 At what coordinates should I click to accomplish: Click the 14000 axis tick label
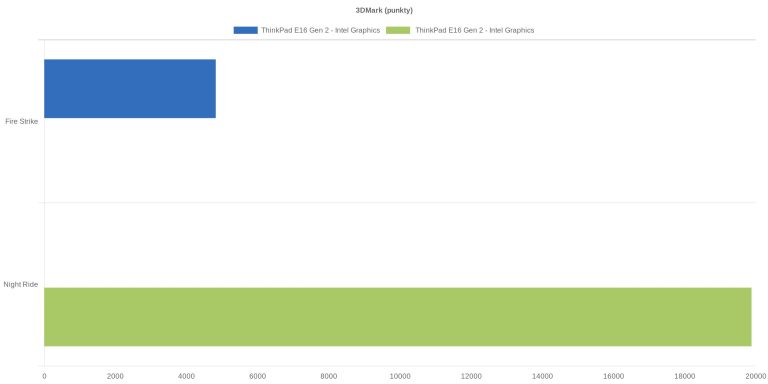click(x=542, y=376)
